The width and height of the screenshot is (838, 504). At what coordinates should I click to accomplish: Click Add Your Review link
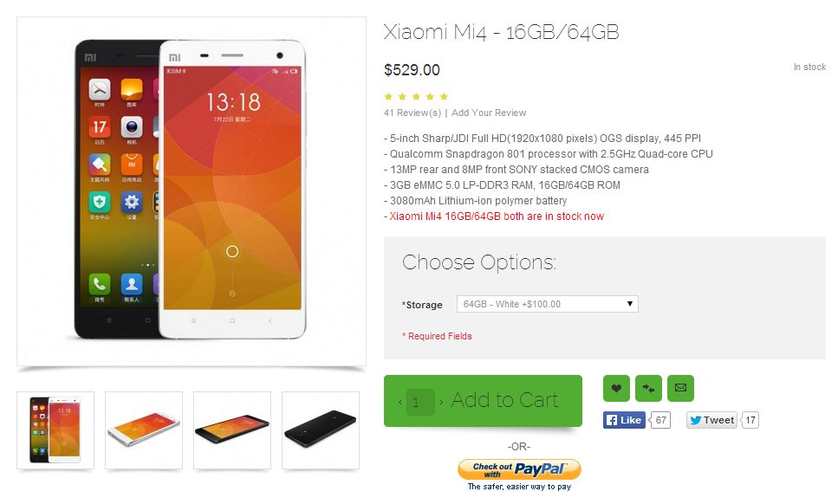click(489, 113)
